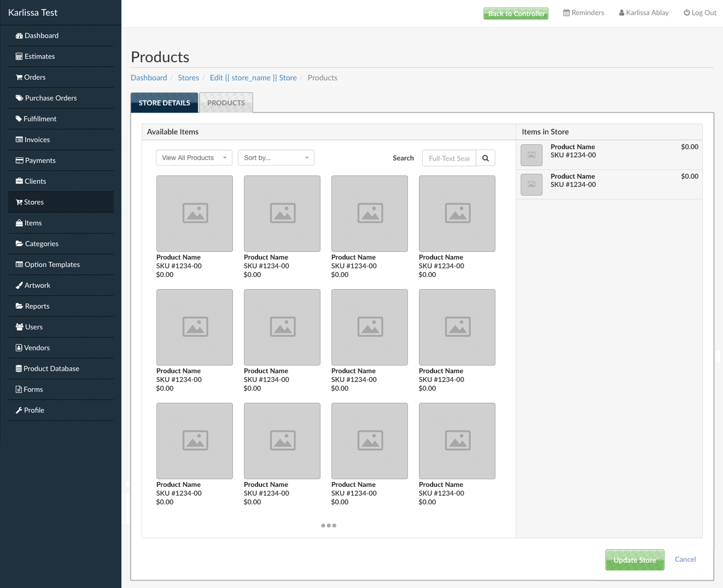This screenshot has height=588, width=723.
Task: Click the Product Database stack icon
Action: 19,369
